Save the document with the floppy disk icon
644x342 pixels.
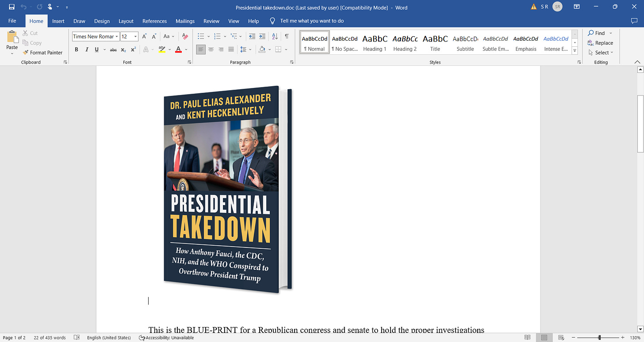[x=11, y=7]
